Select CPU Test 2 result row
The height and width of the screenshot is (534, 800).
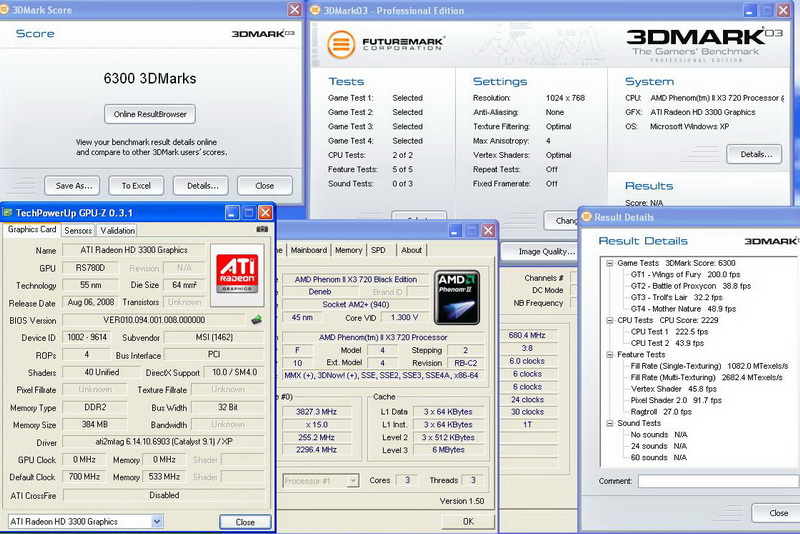click(x=667, y=343)
